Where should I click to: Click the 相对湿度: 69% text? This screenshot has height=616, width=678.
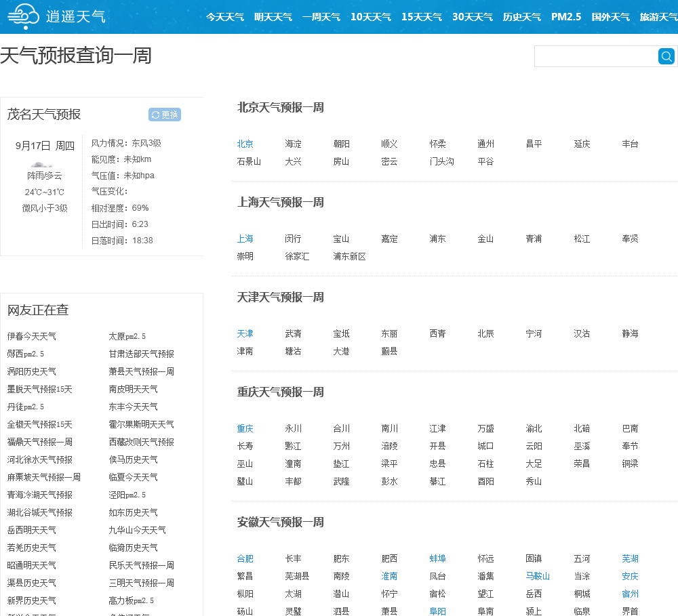[120, 208]
